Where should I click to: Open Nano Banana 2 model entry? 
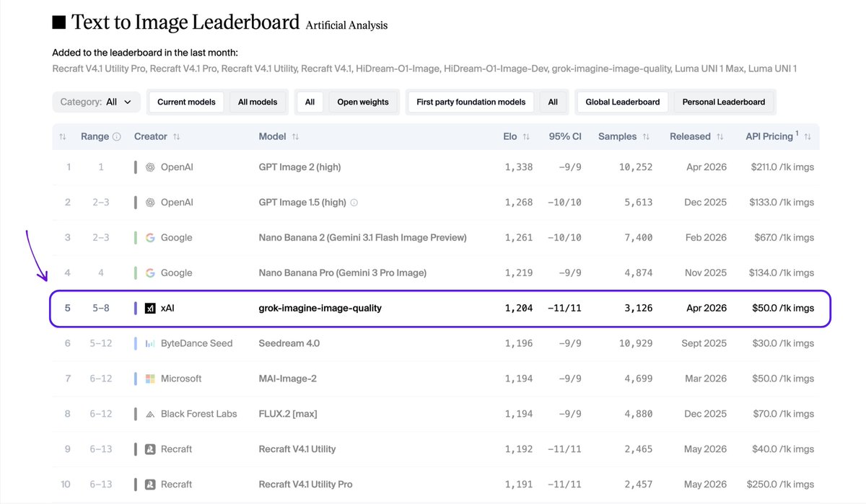point(362,237)
